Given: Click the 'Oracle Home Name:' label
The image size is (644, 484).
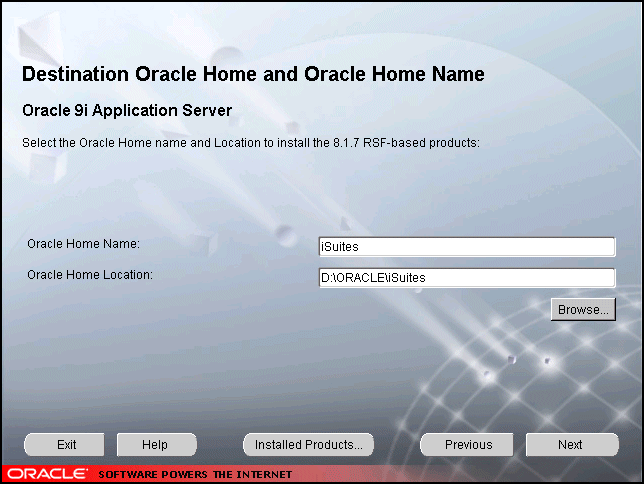Looking at the screenshot, I should (x=83, y=244).
